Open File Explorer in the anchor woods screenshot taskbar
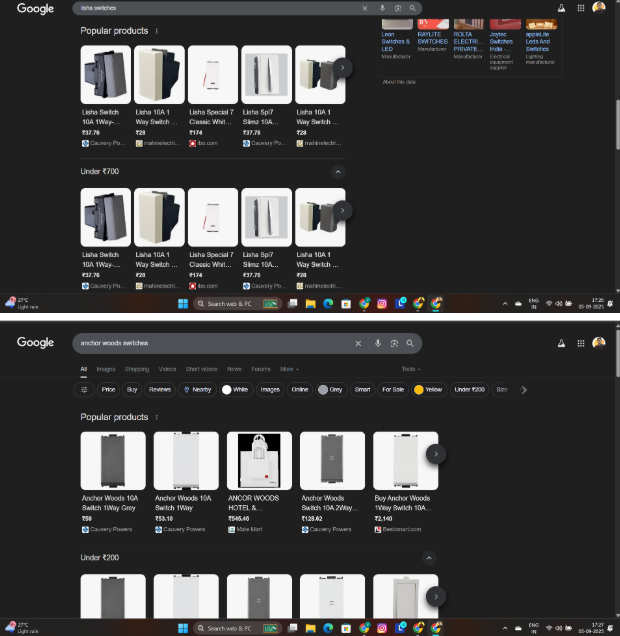This screenshot has width=620, height=636. (311, 628)
